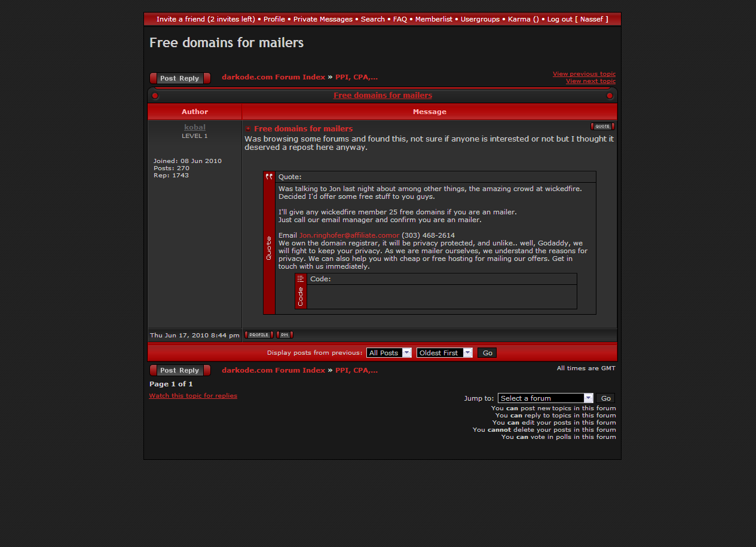756x547 pixels.
Task: Send a private message using the PM icon
Action: click(284, 335)
